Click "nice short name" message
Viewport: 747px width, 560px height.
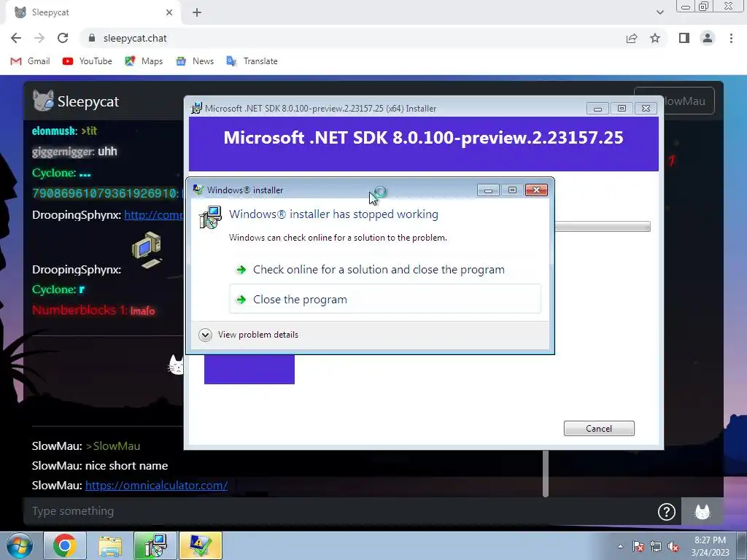(126, 466)
